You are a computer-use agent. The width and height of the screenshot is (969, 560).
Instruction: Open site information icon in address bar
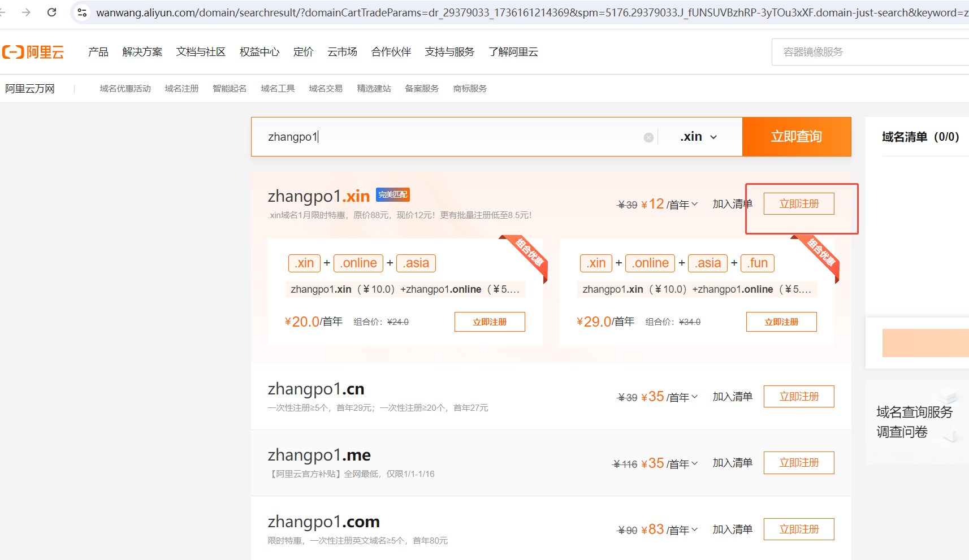coord(82,12)
